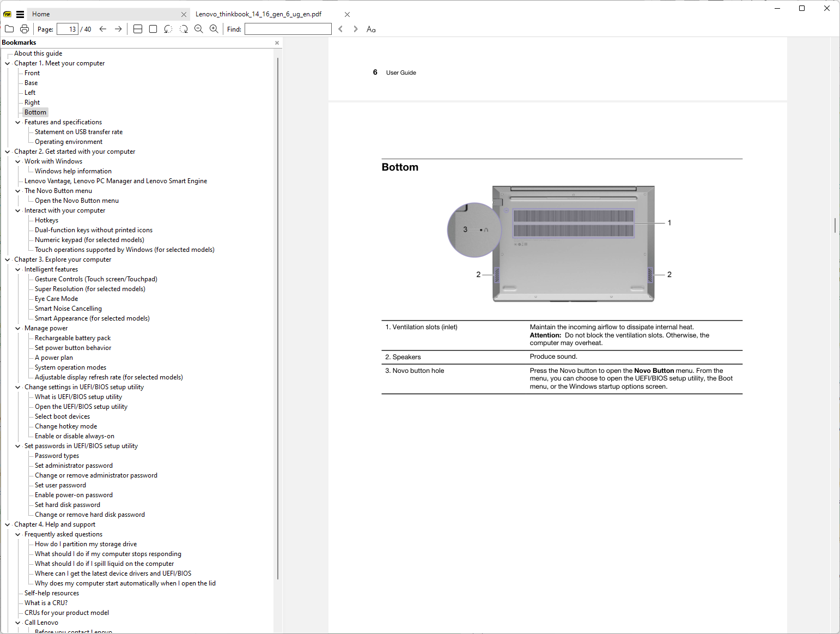Open the hamburger menu
The height and width of the screenshot is (634, 840).
coord(20,14)
